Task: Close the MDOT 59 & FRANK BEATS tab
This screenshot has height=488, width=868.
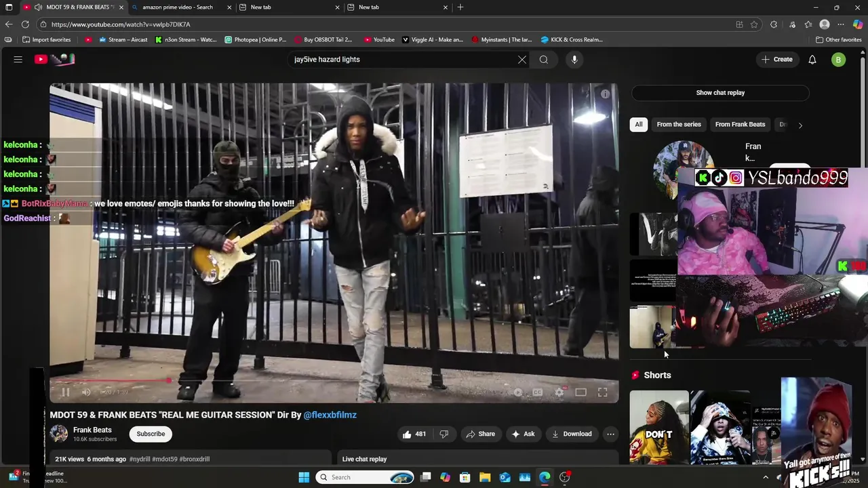Action: (x=121, y=7)
